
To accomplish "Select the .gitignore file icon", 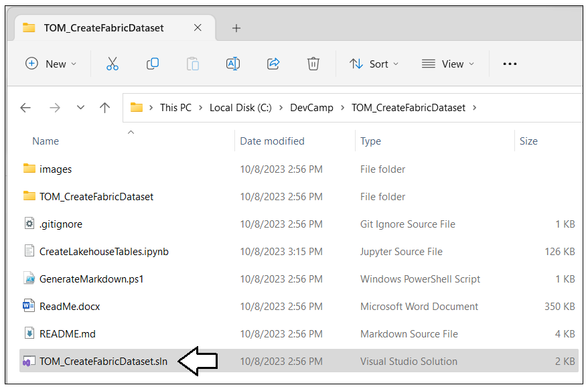I will click(x=29, y=223).
